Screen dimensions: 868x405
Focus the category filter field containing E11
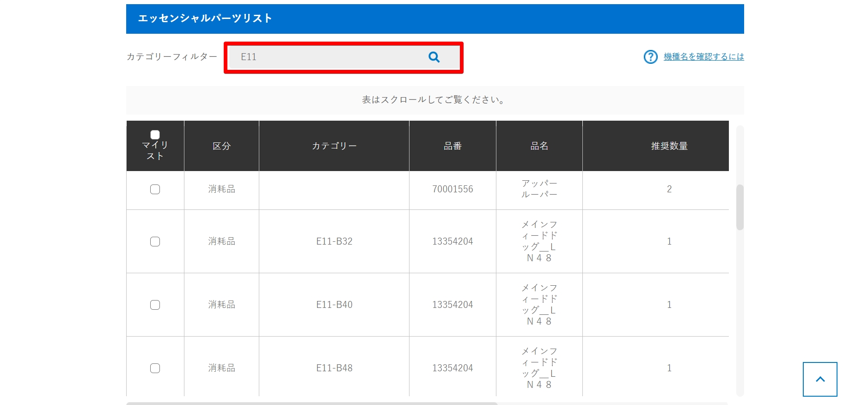tap(328, 57)
